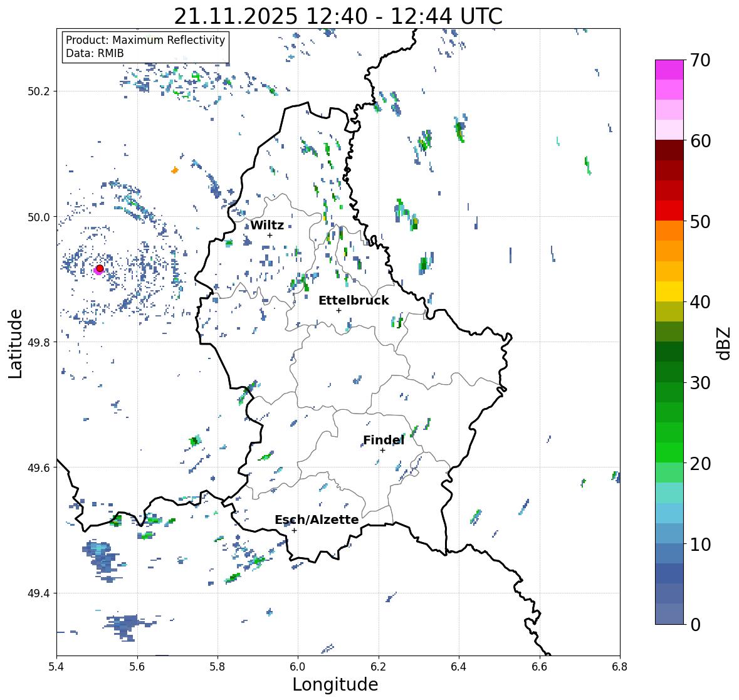Click the 20 tick on the colorbar
739x700 pixels.
pyautogui.click(x=700, y=464)
